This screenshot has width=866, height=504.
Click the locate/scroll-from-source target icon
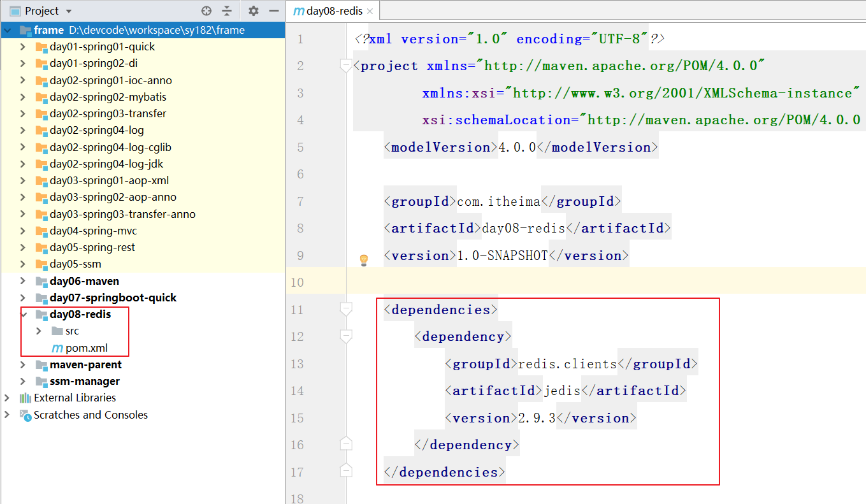(x=206, y=11)
